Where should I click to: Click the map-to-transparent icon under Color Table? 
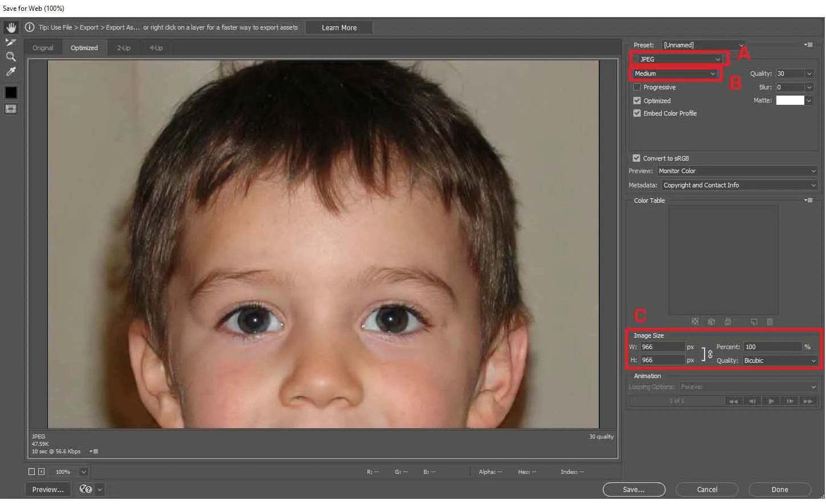pyautogui.click(x=695, y=322)
